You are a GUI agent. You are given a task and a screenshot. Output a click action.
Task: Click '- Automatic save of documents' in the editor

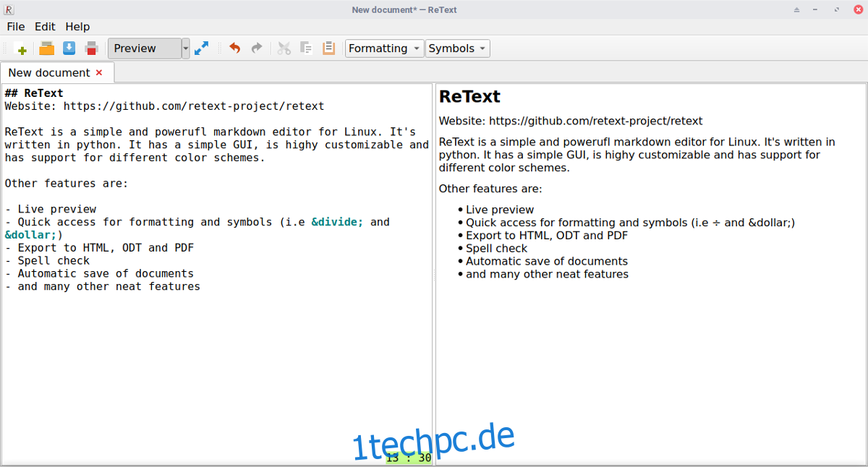point(99,274)
